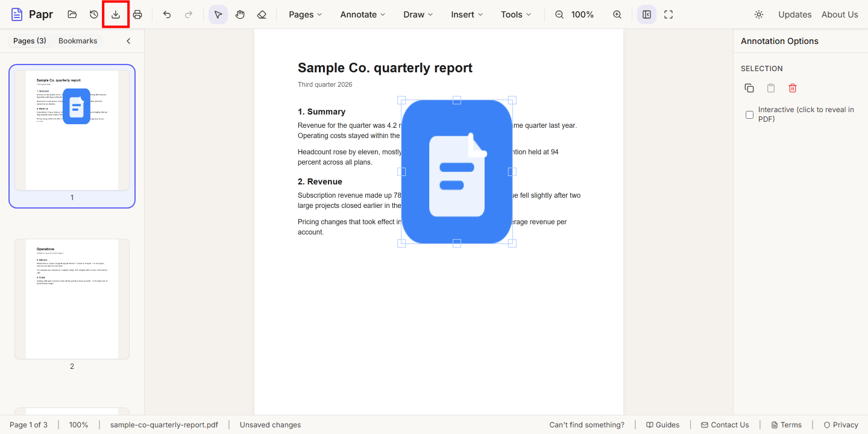868x434 pixels.
Task: Click the Can't find something? link
Action: 587,425
